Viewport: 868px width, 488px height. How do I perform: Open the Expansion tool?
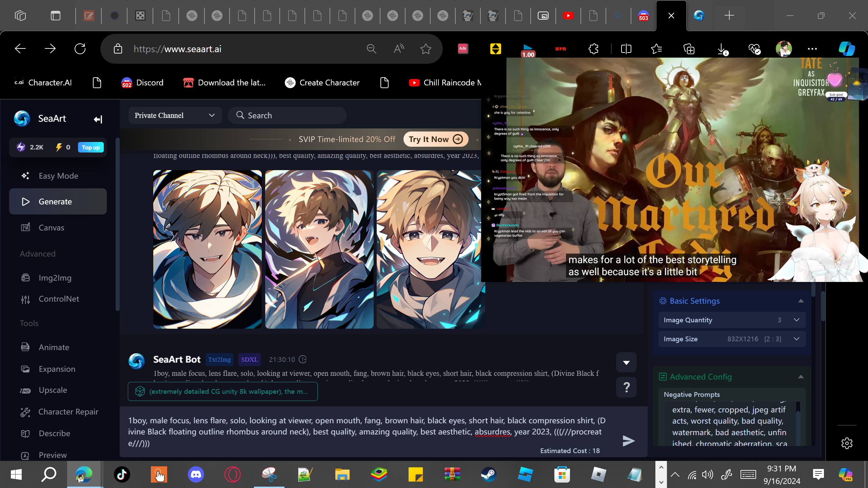pyautogui.click(x=58, y=369)
